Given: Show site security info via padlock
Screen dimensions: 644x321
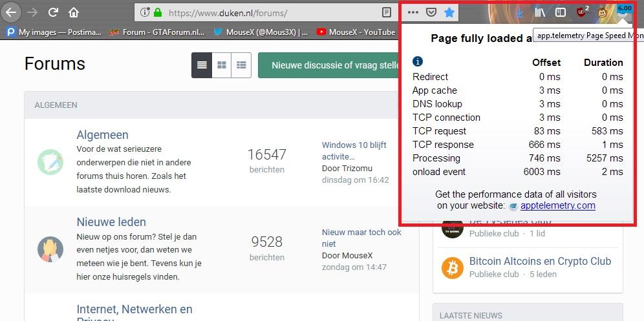Looking at the screenshot, I should (x=158, y=12).
